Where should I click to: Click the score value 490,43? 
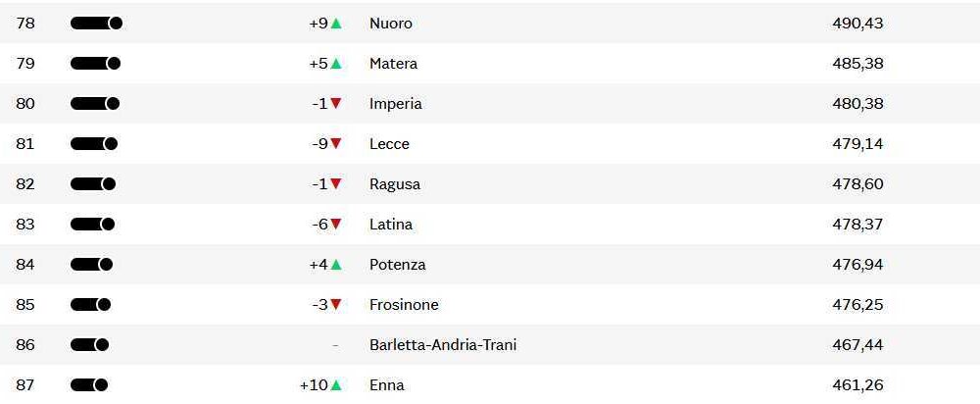pos(857,24)
